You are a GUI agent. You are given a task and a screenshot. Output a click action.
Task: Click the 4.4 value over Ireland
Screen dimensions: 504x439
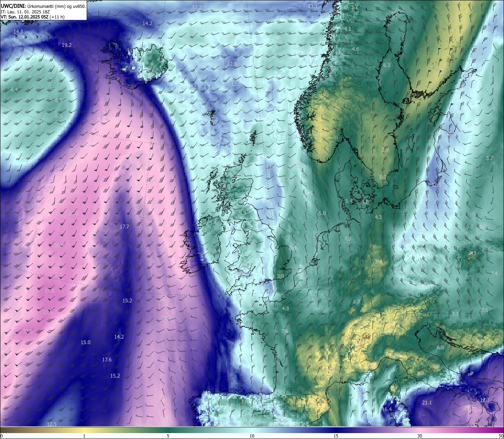tap(217, 250)
